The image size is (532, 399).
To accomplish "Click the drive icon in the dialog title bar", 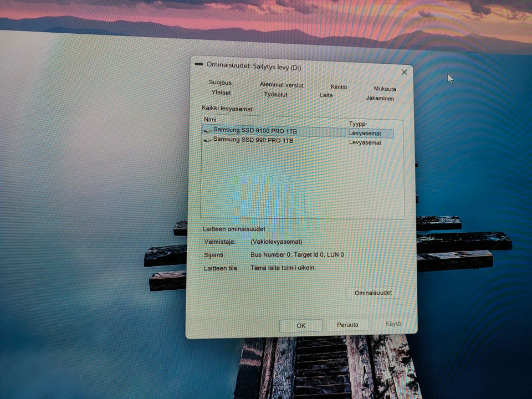I will pyautogui.click(x=199, y=64).
